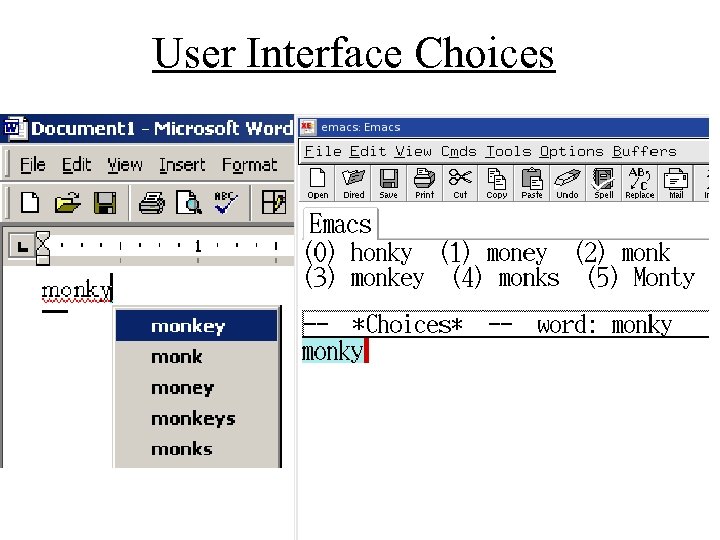The image size is (720, 540).
Task: Open the View menu in Emacs
Action: coord(413,151)
